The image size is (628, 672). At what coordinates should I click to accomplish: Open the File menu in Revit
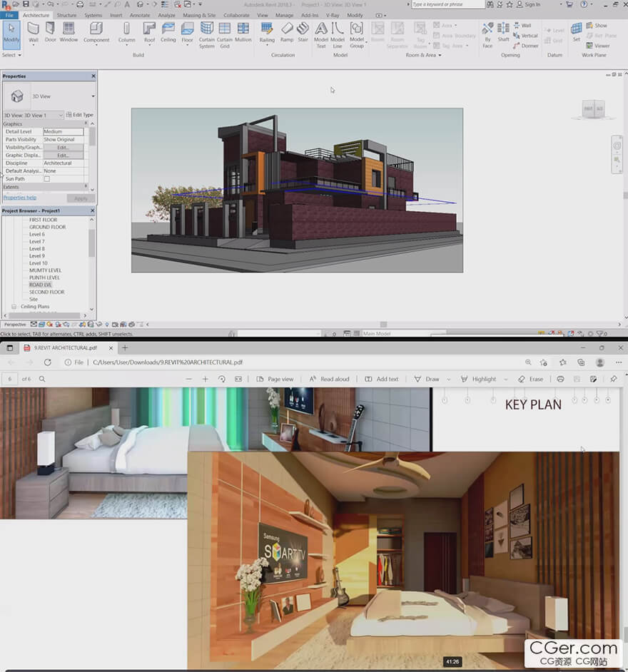pos(9,15)
